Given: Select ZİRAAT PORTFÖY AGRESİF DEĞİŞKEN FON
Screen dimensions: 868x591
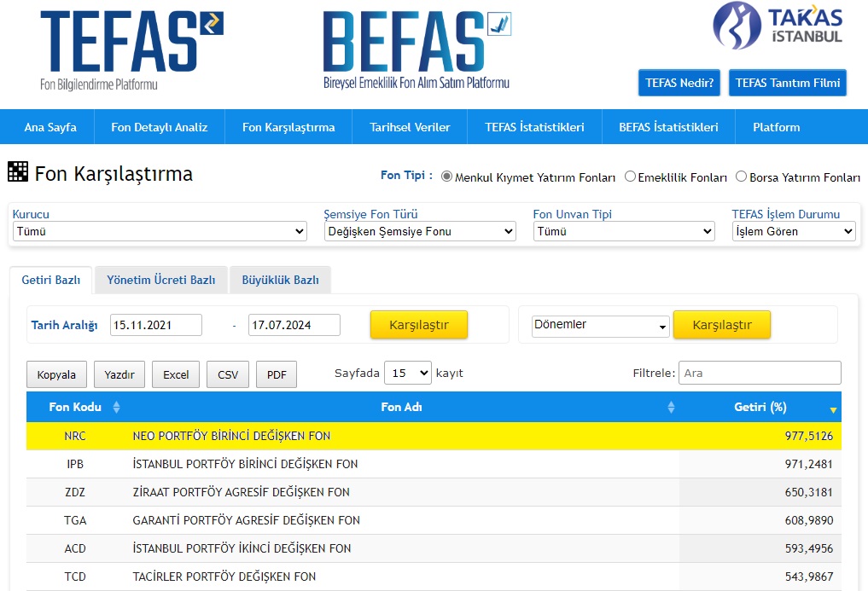Looking at the screenshot, I should click(x=241, y=493).
